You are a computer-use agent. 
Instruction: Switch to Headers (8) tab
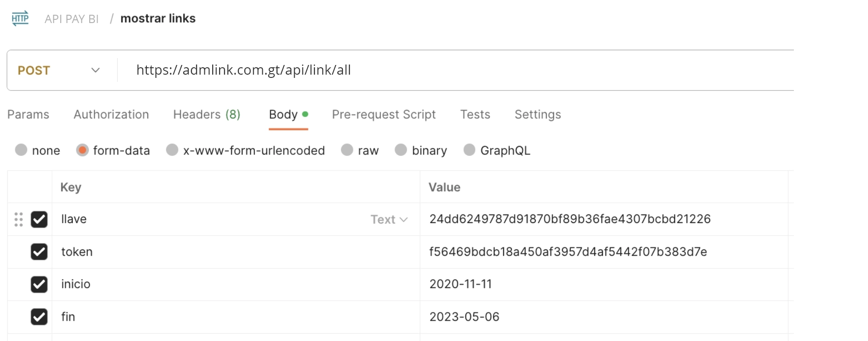[207, 114]
